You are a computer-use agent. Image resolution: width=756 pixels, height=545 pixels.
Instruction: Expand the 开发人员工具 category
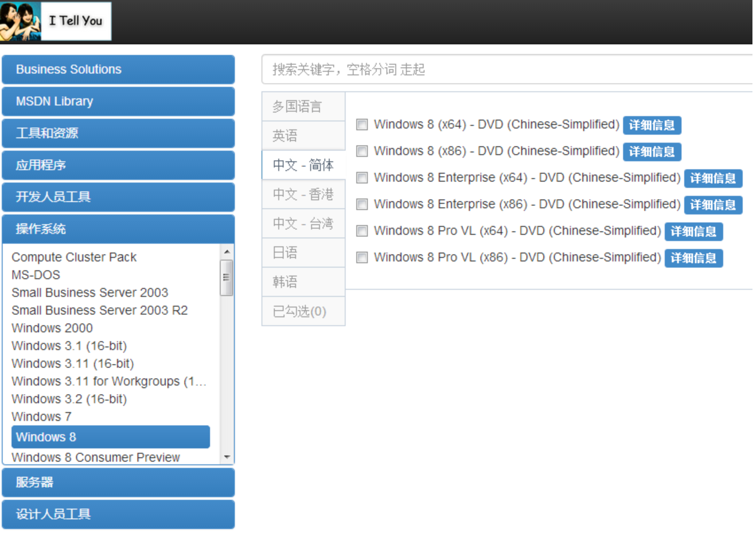pyautogui.click(x=118, y=197)
